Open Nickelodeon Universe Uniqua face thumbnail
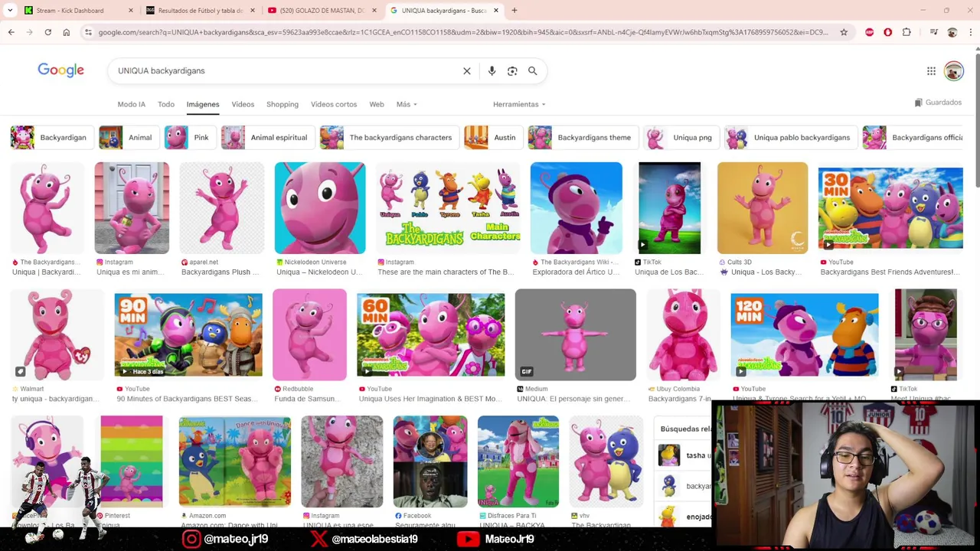Screen dimensions: 980x551 (320, 207)
